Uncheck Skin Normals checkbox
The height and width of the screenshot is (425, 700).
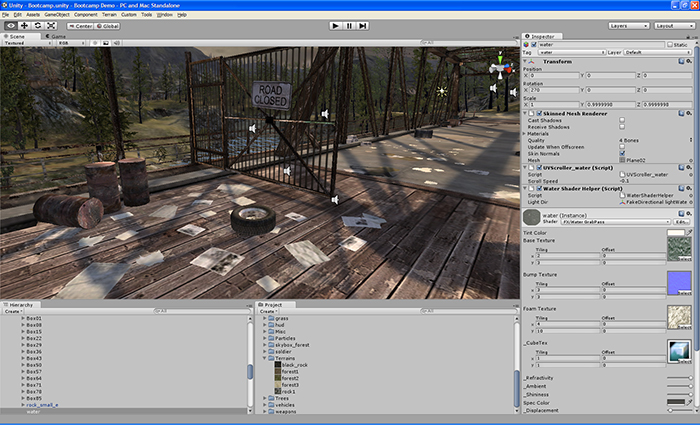point(622,153)
